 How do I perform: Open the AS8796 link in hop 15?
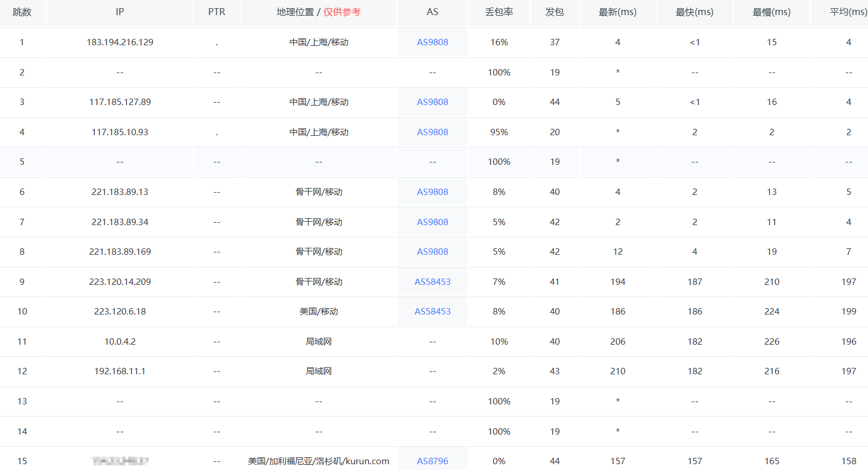[x=433, y=461]
